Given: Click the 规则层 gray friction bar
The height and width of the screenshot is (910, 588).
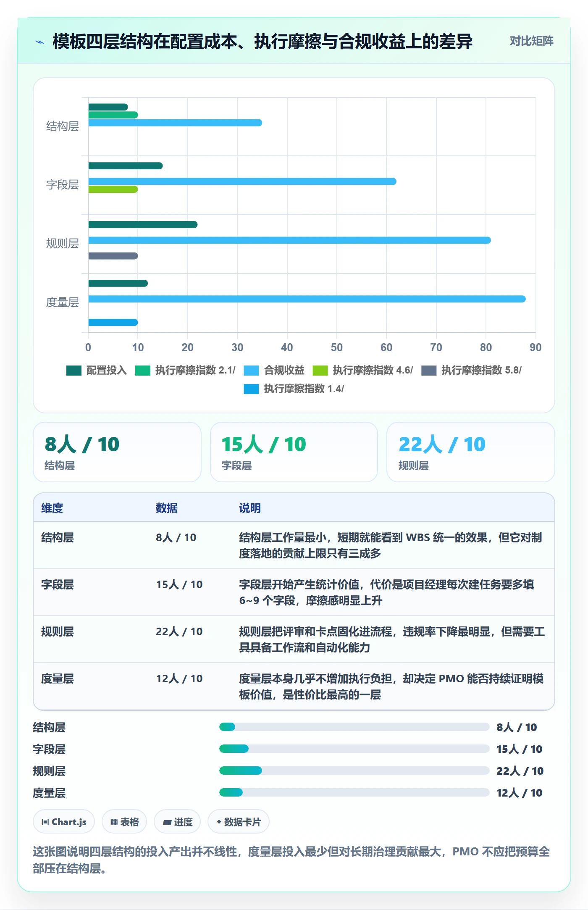Looking at the screenshot, I should pos(113,256).
